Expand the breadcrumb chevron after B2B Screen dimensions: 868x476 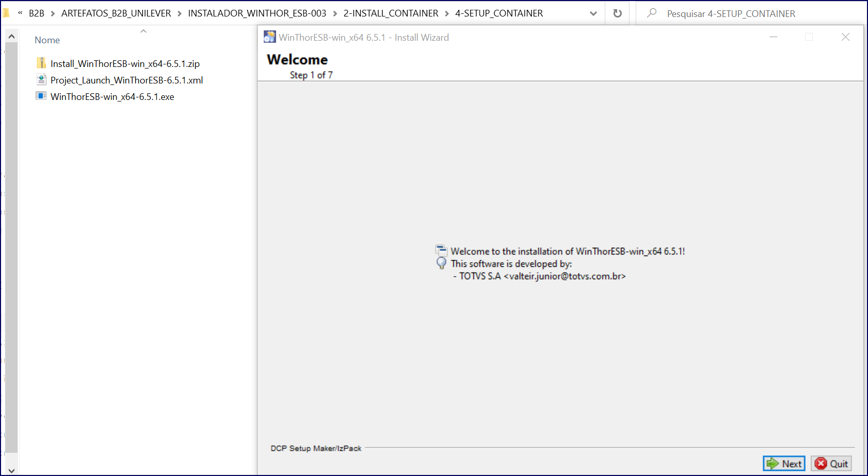[53, 13]
